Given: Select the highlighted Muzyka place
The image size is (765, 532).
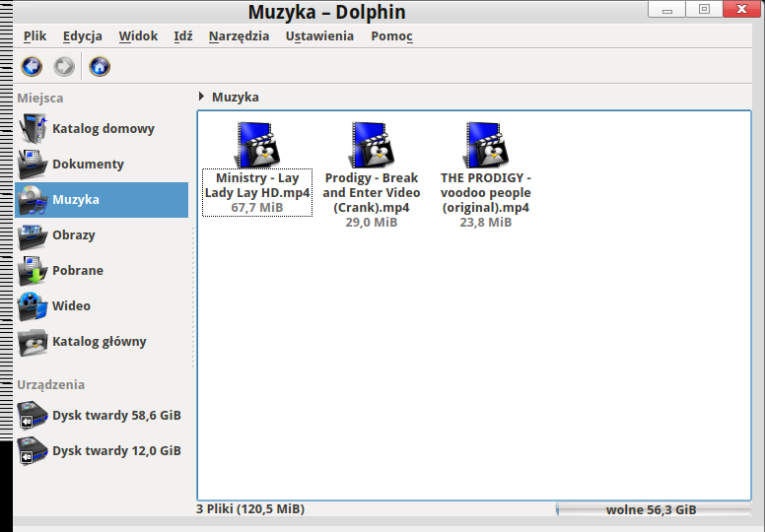Looking at the screenshot, I should 102,200.
